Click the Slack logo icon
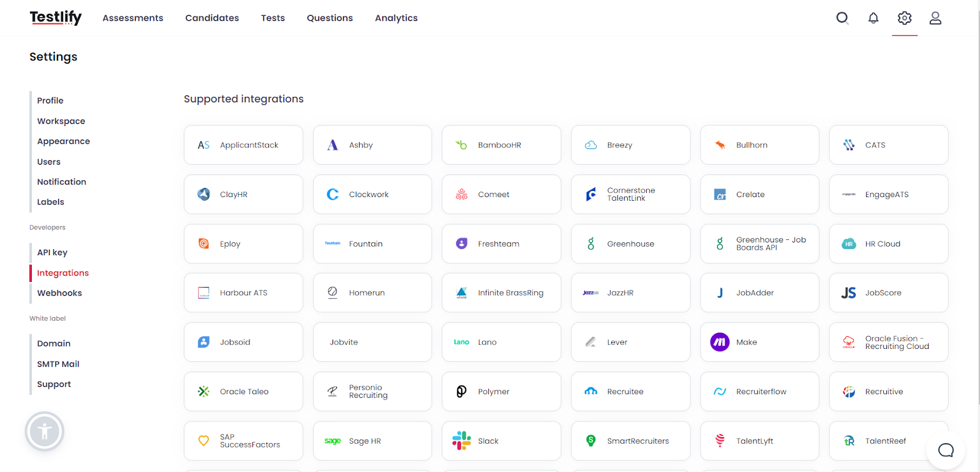Screen dimensions: 980x472 click(x=462, y=441)
